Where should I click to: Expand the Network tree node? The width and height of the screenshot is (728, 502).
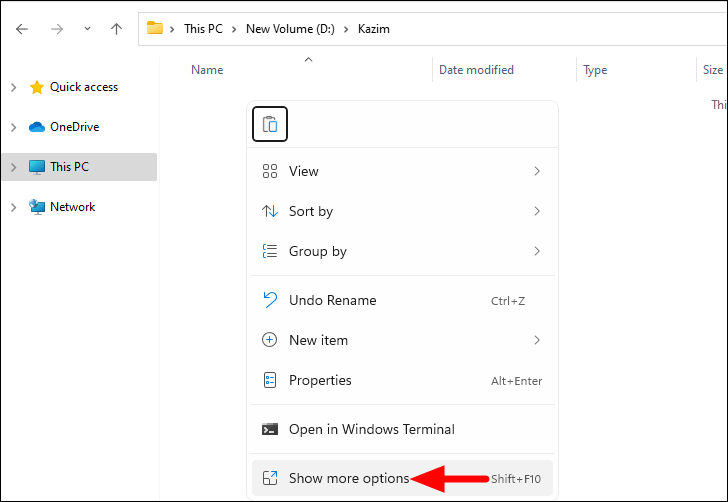[x=13, y=207]
